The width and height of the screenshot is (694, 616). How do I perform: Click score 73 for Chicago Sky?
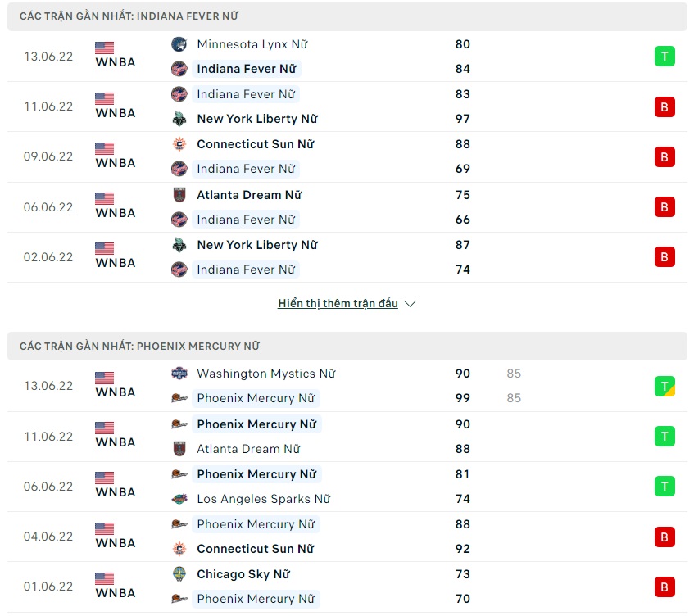(x=462, y=574)
